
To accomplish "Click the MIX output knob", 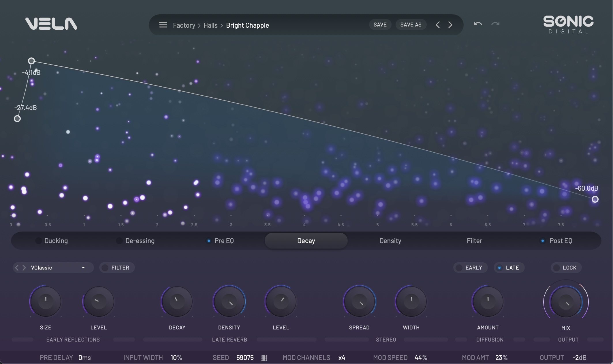I will tap(566, 302).
